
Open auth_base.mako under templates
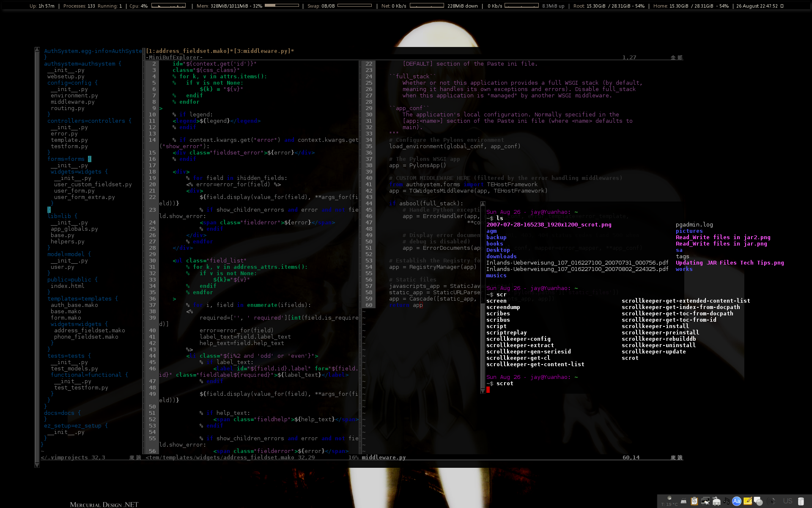coord(74,305)
